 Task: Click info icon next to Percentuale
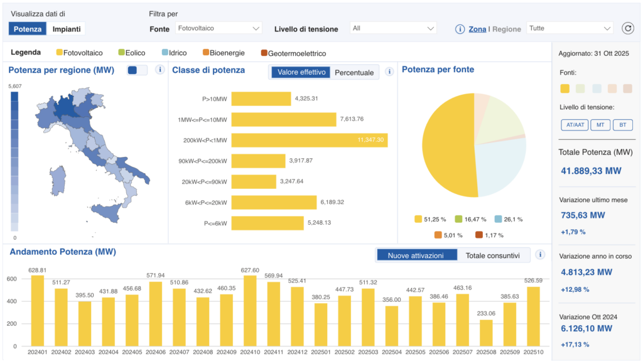click(389, 72)
